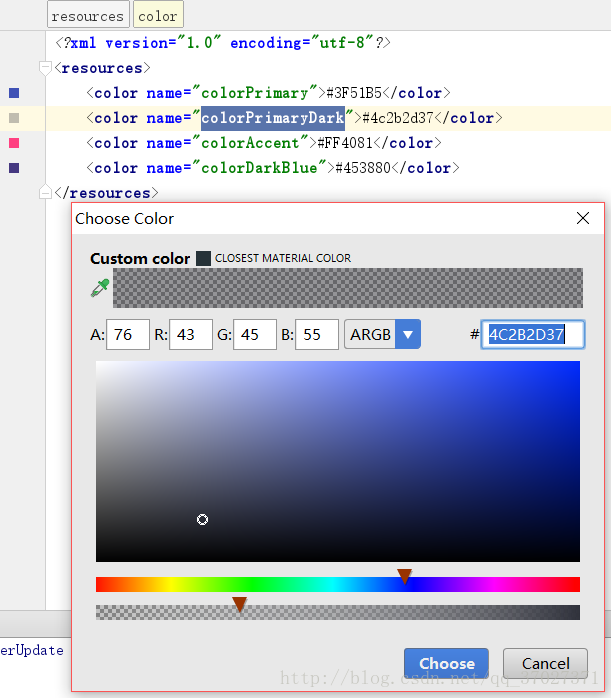The height and width of the screenshot is (698, 611).
Task: Click the alpha value field
Action: [128, 334]
